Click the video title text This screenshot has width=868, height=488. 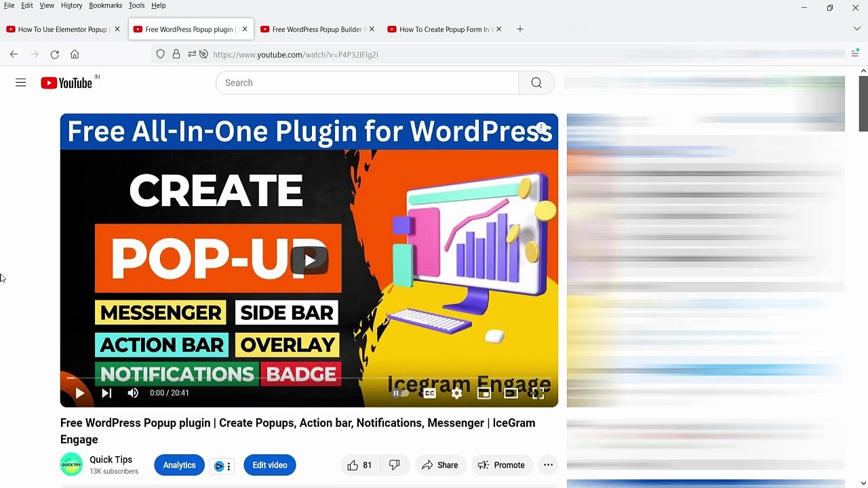pos(298,431)
